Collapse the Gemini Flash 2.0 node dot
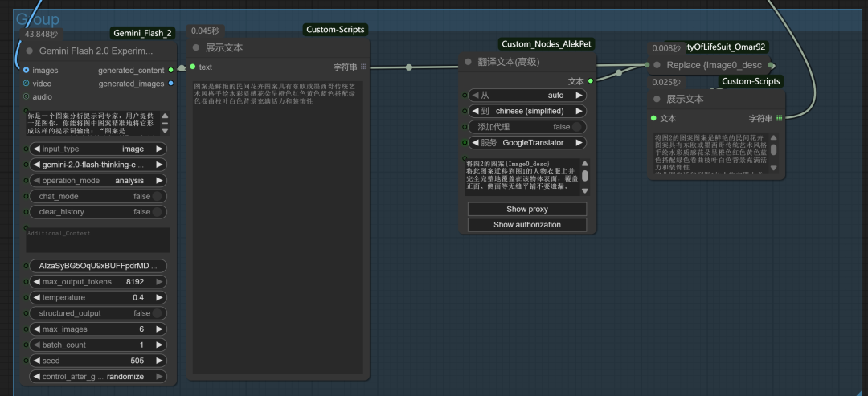This screenshot has height=396, width=868. click(30, 50)
